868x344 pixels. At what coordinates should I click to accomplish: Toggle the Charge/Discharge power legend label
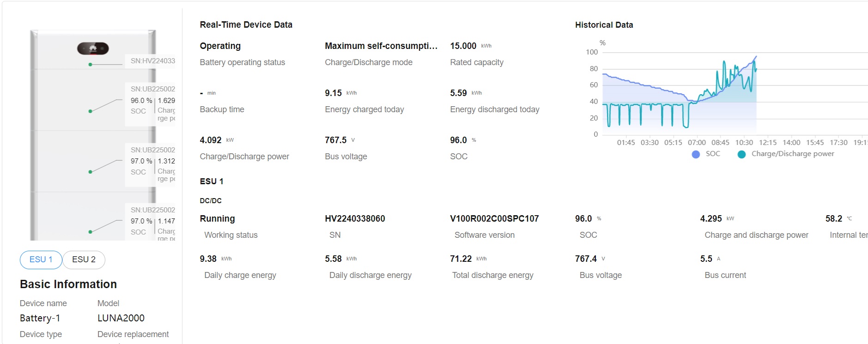793,154
